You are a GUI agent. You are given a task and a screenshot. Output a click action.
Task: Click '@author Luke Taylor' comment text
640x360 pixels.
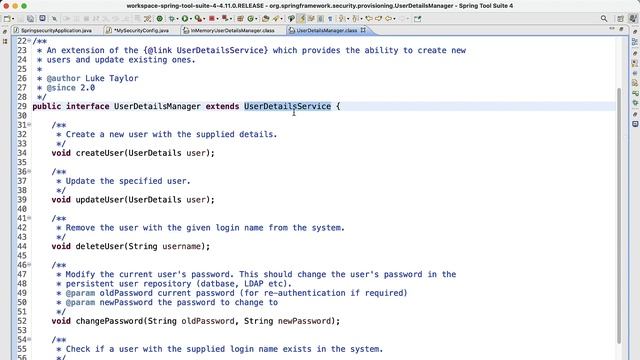[x=92, y=78]
